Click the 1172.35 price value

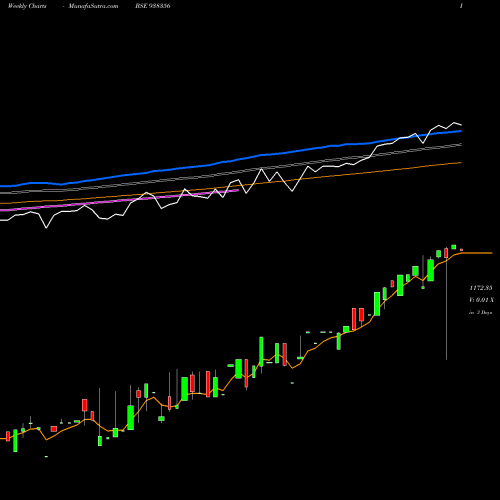pos(481,288)
